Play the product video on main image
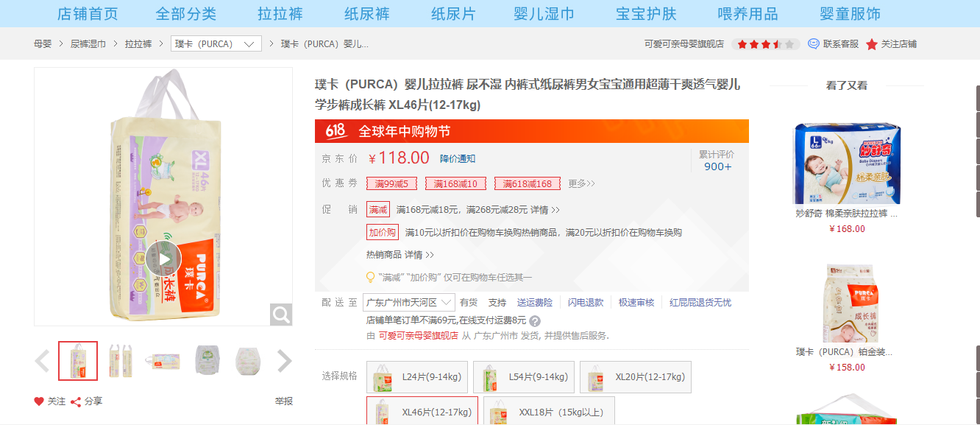Screen dimensions: 980x425 (164, 259)
